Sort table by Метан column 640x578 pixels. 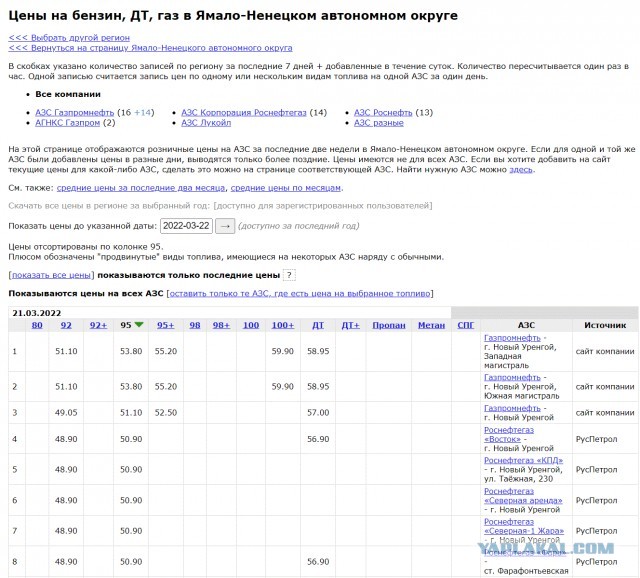tap(431, 325)
